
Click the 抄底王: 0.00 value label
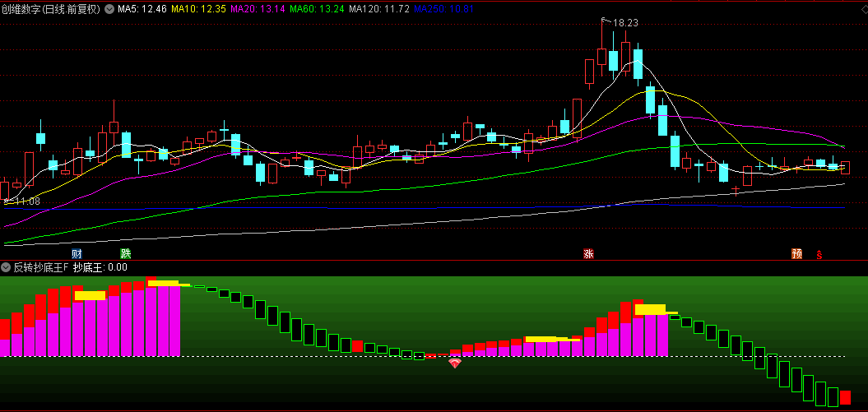click(x=100, y=267)
